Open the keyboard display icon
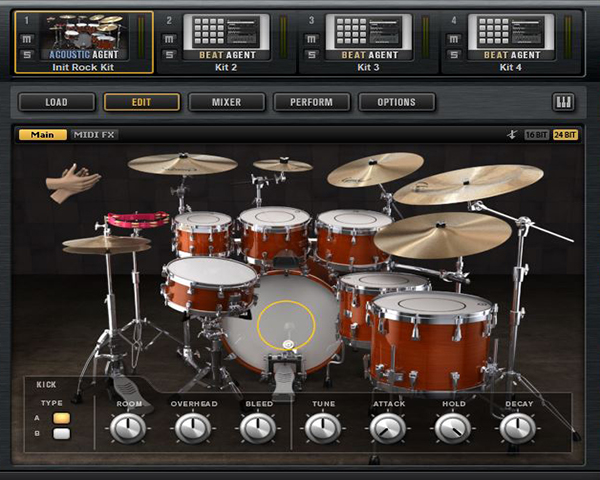This screenshot has width=600, height=480. [x=564, y=102]
